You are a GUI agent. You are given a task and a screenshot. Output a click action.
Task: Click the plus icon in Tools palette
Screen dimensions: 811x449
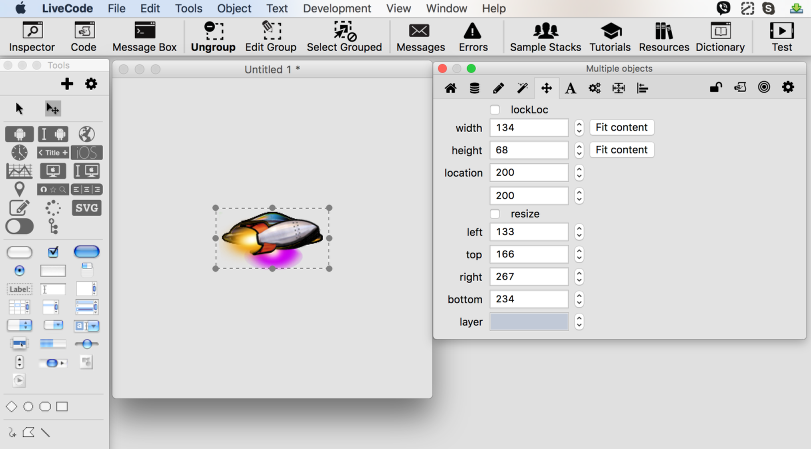(x=67, y=84)
